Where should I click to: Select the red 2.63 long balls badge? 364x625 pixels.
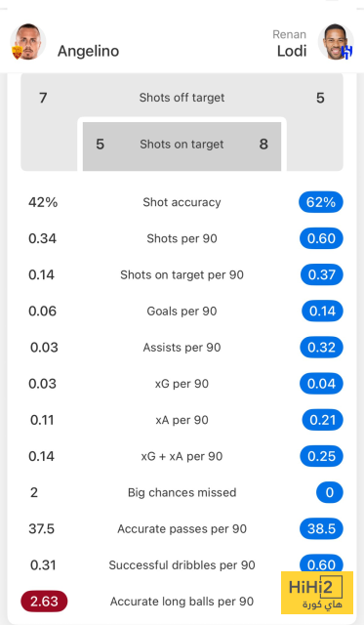pos(44,602)
